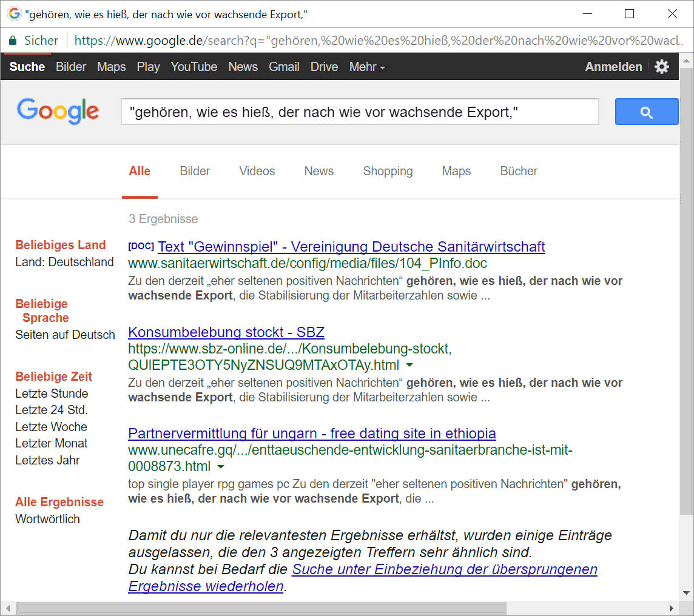This screenshot has height=616, width=694.
Task: Click the 3 Ergebnisse result count text
Action: click(x=163, y=219)
